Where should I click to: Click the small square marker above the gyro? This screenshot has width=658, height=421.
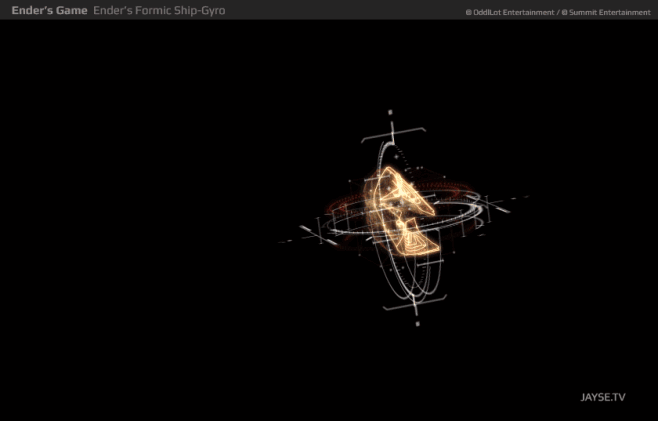(390, 112)
